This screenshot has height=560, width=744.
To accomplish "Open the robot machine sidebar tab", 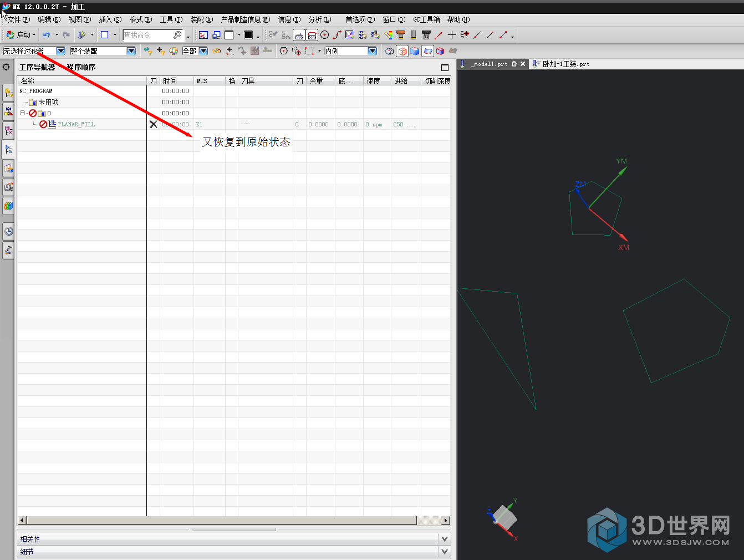I will [8, 250].
